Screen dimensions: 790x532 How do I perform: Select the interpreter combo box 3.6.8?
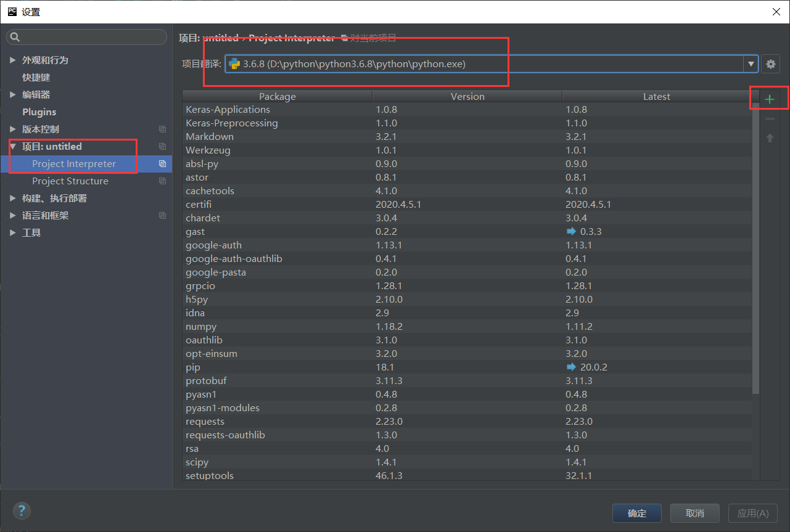492,63
